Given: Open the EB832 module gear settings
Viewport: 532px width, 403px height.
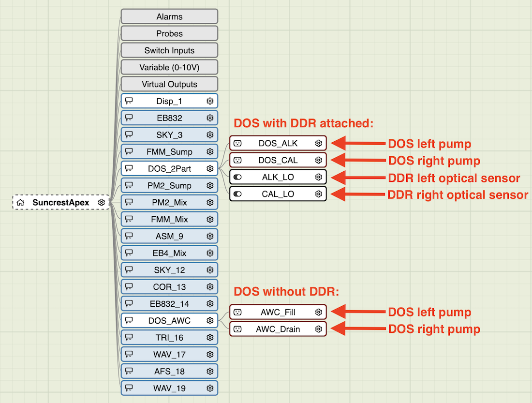Looking at the screenshot, I should tap(210, 118).
